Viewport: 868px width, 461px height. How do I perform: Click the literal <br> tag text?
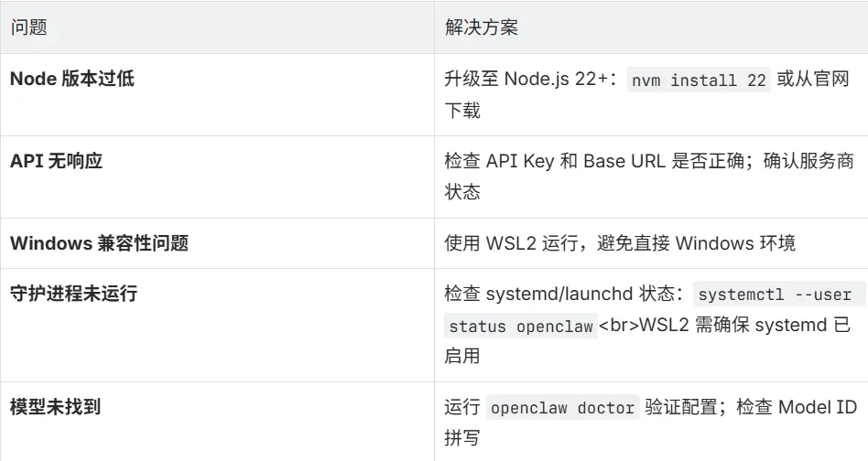pyautogui.click(x=624, y=326)
